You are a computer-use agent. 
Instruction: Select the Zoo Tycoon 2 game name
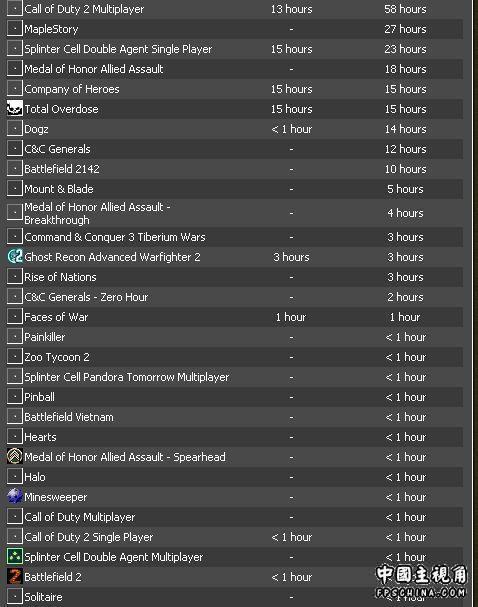coord(57,357)
